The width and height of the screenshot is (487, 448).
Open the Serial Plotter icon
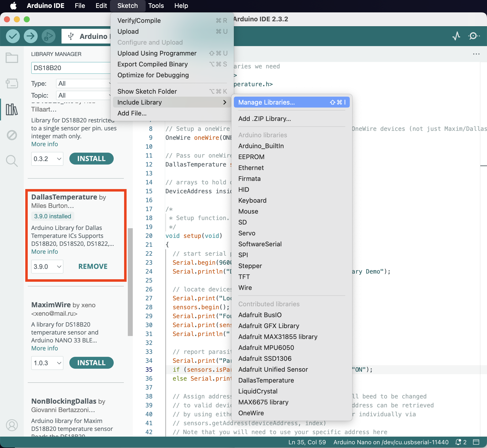(456, 36)
